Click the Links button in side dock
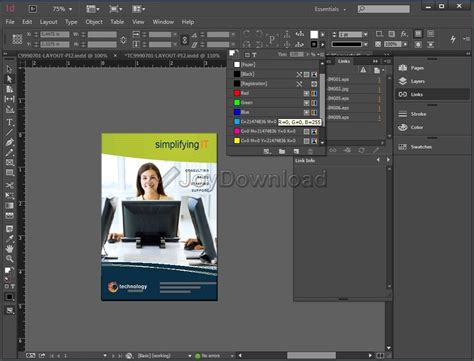The width and height of the screenshot is (474, 361). pyautogui.click(x=432, y=95)
